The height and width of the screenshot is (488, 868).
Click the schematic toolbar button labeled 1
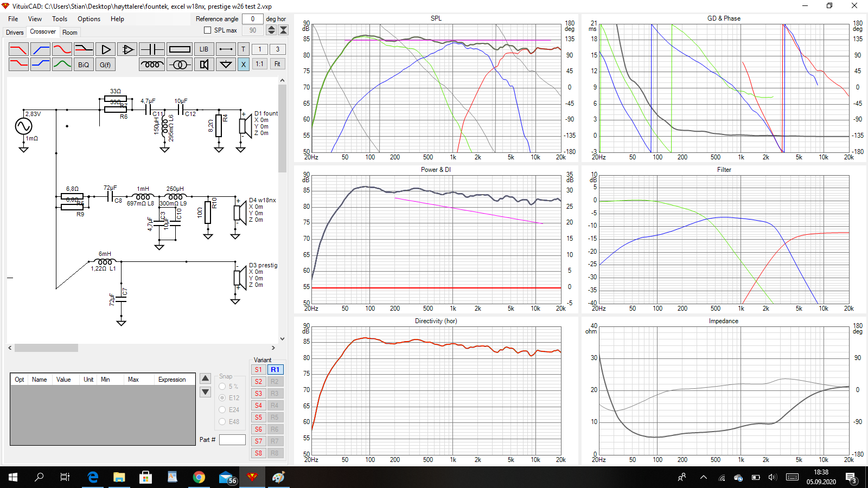(x=259, y=49)
